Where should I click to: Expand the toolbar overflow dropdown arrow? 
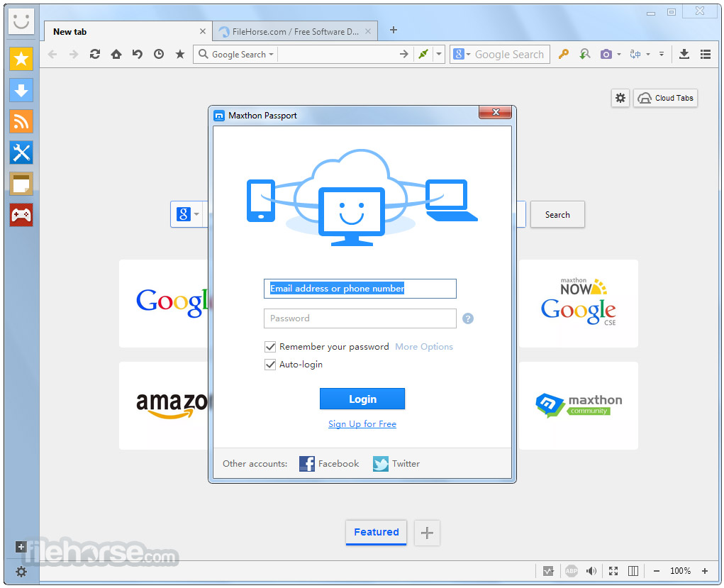(662, 55)
